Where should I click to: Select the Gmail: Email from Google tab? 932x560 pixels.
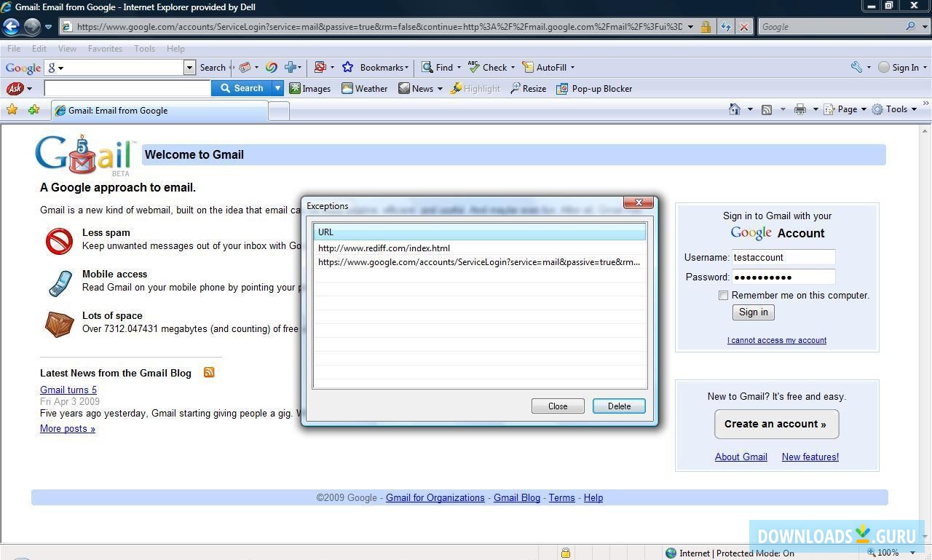[159, 111]
